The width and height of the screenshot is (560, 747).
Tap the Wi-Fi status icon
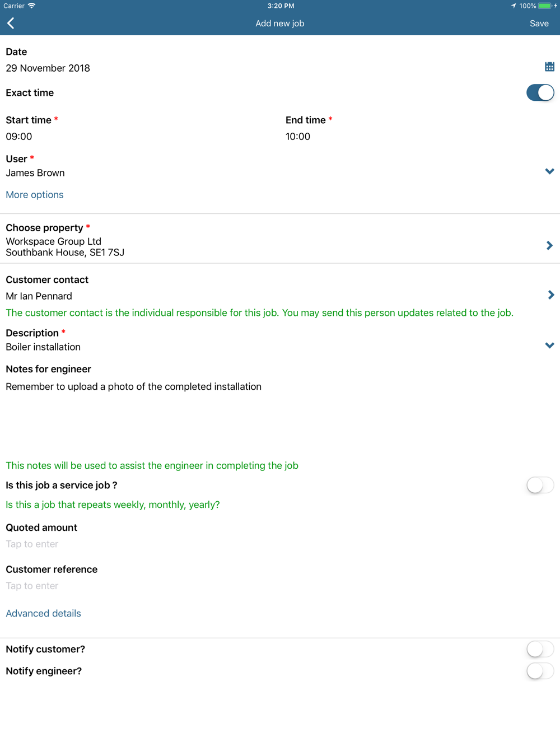pyautogui.click(x=32, y=6)
